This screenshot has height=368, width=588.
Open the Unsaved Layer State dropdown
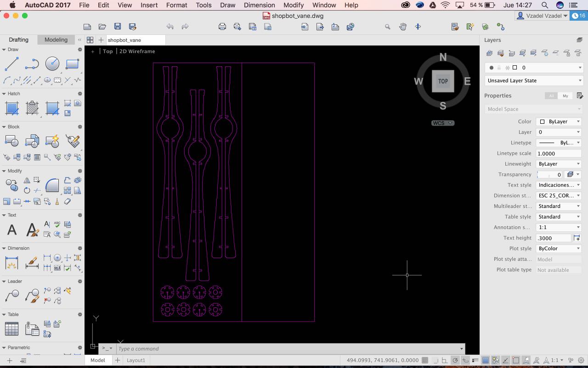click(534, 80)
